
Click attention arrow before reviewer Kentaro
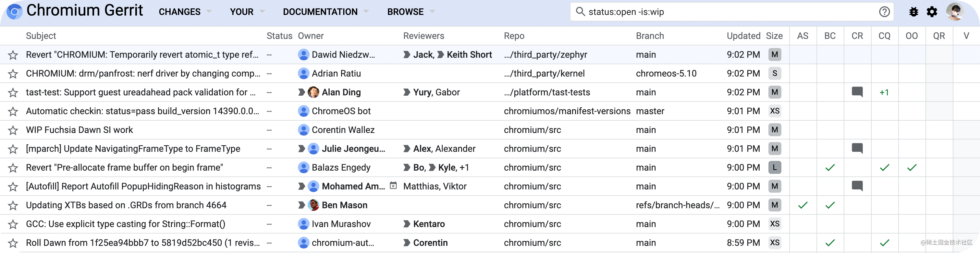click(x=407, y=224)
